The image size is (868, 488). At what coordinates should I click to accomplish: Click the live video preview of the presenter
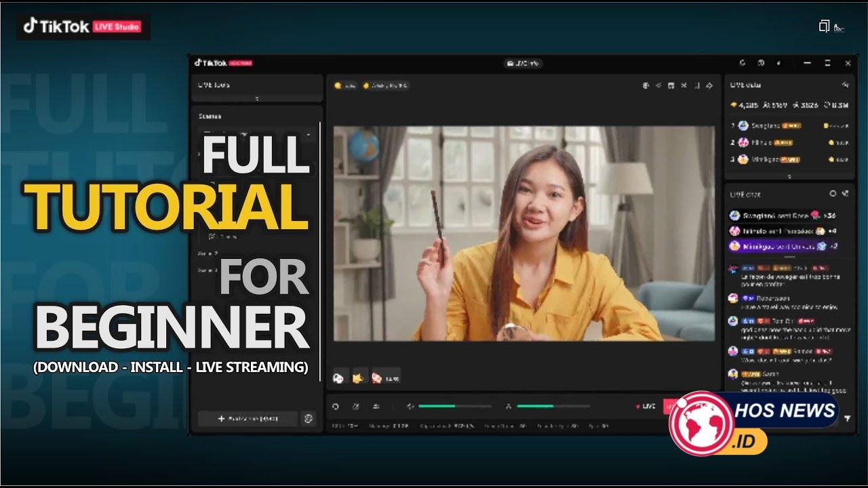pos(524,233)
